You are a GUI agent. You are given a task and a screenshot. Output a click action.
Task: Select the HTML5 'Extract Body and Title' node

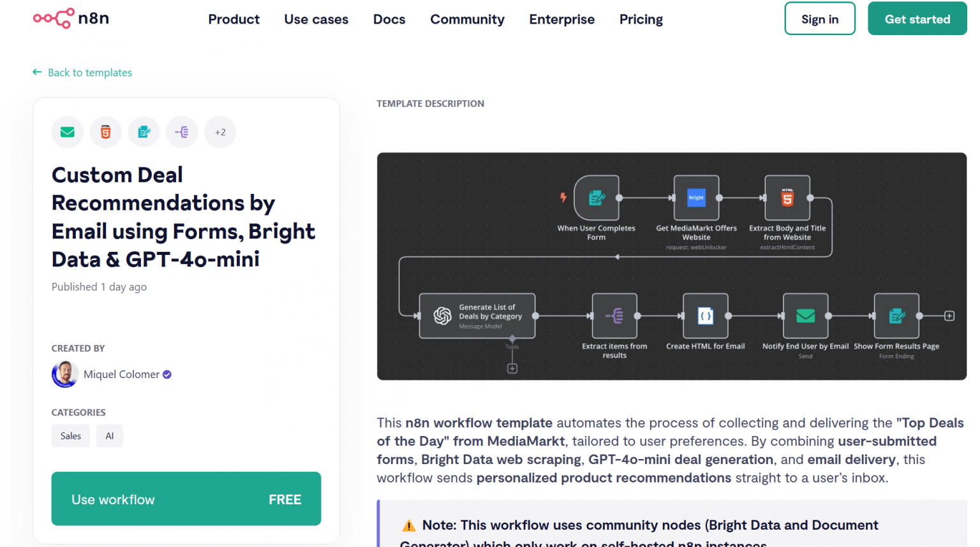coord(787,198)
